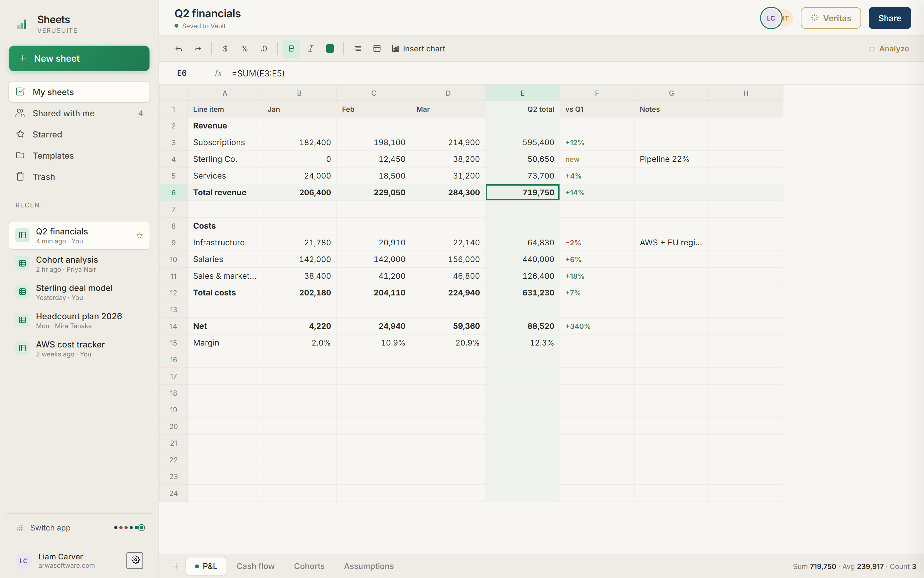Viewport: 924px width, 578px height.
Task: Click the fx function icon
Action: 218,73
